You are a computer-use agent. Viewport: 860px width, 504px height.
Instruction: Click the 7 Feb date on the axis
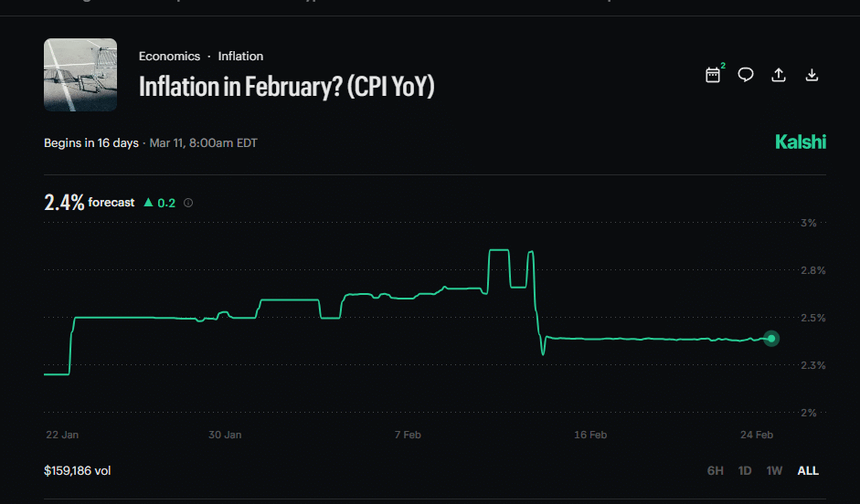(x=408, y=436)
